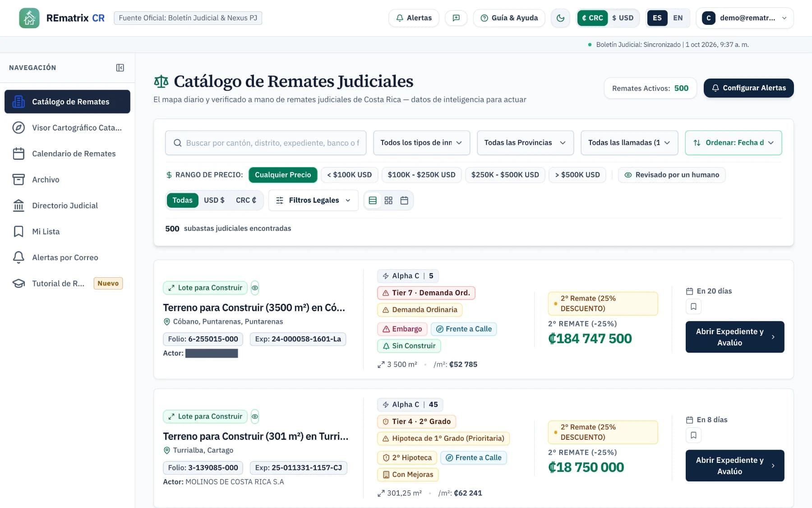Select CRC currency in header toggle
This screenshot has width=812, height=508.
coord(592,18)
